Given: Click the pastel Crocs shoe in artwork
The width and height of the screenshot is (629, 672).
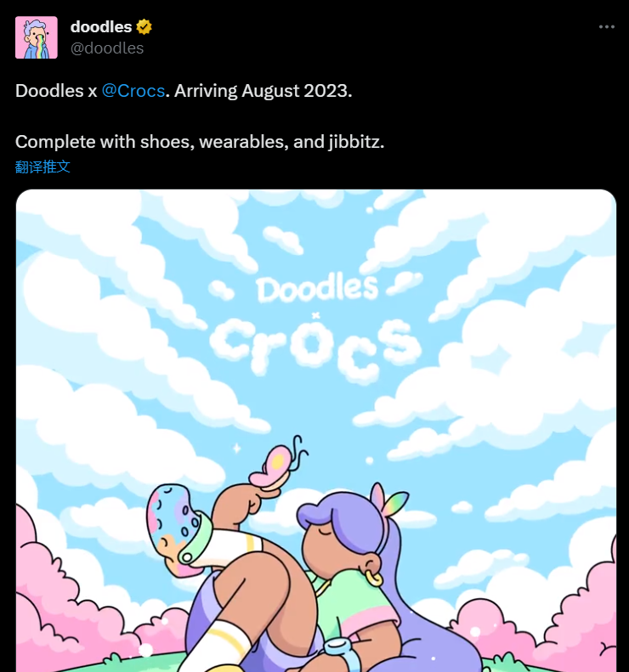Looking at the screenshot, I should [175, 520].
